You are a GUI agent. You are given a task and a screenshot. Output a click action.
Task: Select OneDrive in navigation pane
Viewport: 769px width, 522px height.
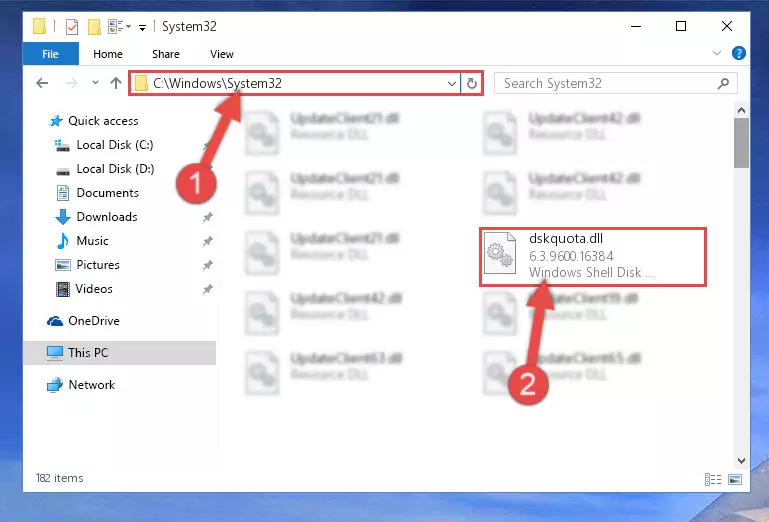94,321
